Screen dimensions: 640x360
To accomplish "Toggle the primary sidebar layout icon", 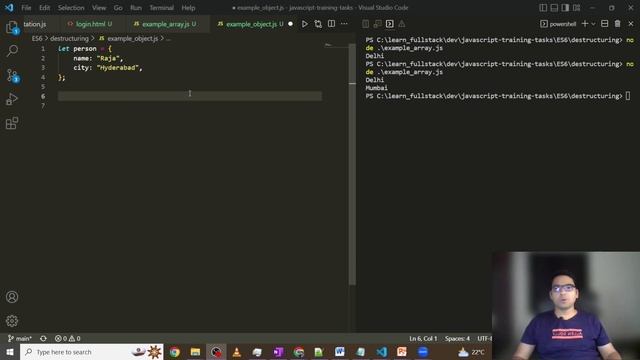I will (x=543, y=8).
